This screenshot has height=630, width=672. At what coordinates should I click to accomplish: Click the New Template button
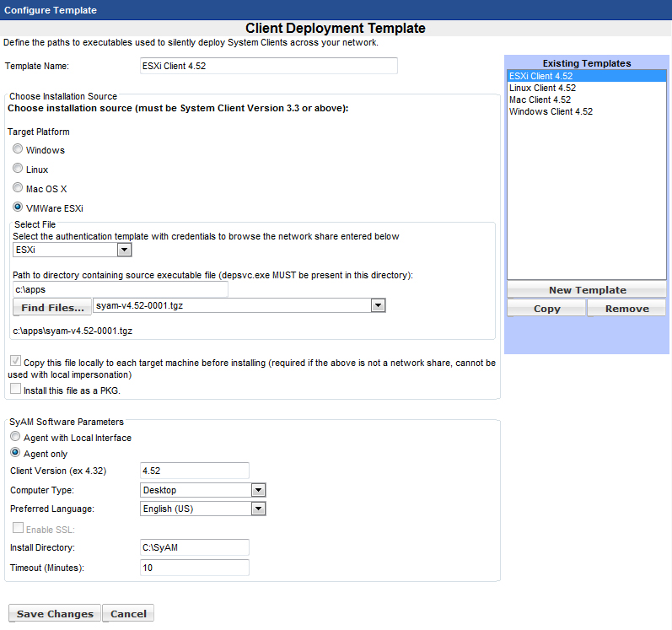pyautogui.click(x=587, y=290)
